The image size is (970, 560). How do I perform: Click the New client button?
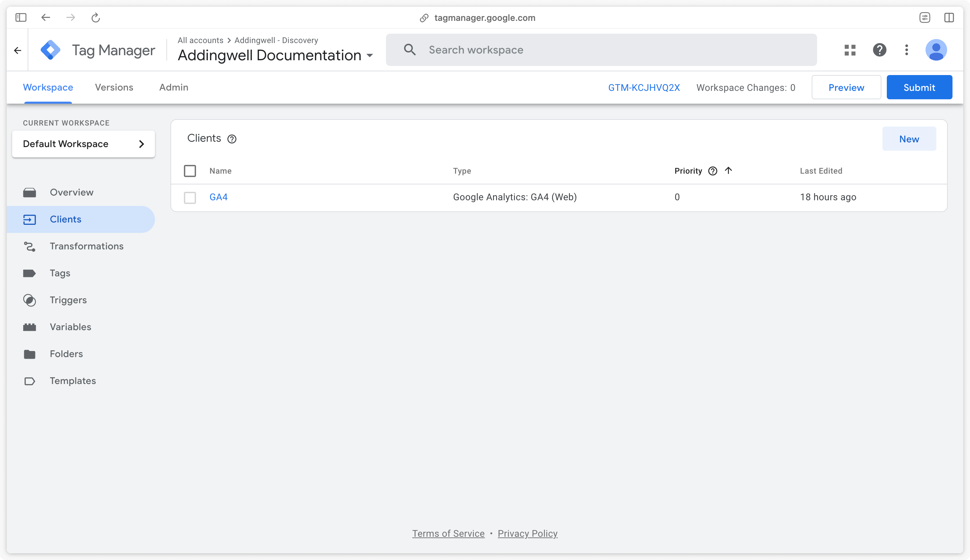tap(909, 139)
